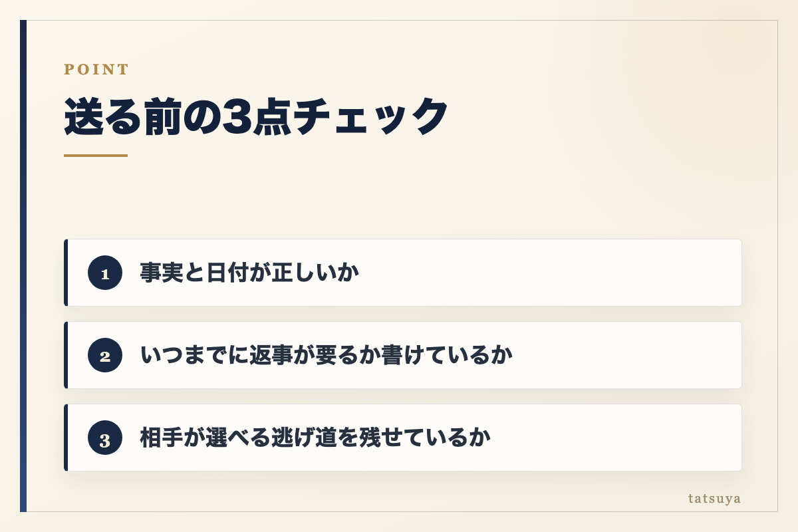The image size is (798, 532).
Task: Click the word 日付 in the first card
Action: point(227,273)
